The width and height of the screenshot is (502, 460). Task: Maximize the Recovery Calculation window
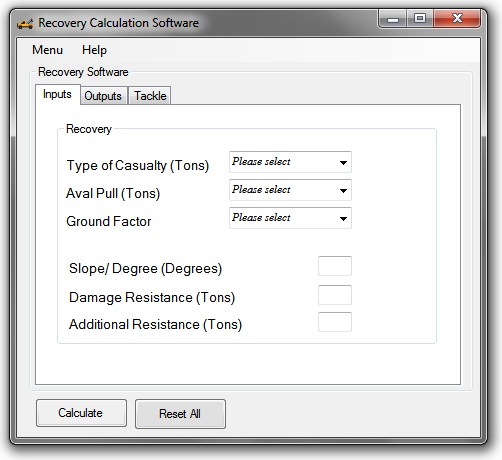pyautogui.click(x=420, y=18)
